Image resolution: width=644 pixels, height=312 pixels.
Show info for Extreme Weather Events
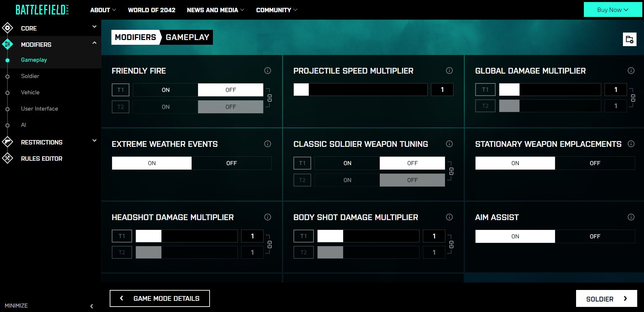click(268, 144)
